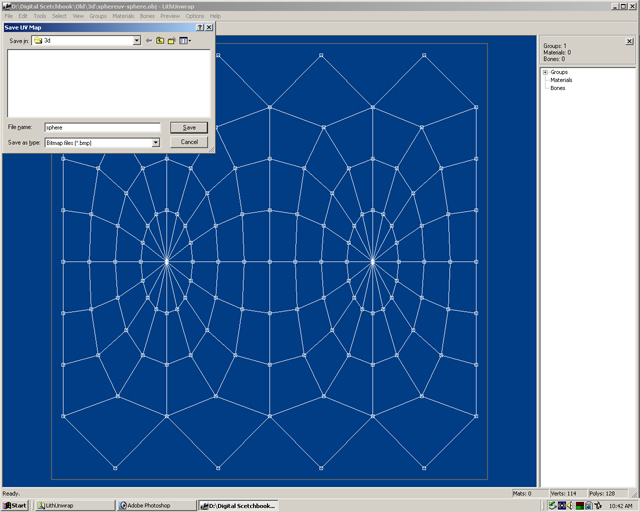The image size is (640, 512).
Task: Go up one folder level in dialog
Action: tap(160, 40)
